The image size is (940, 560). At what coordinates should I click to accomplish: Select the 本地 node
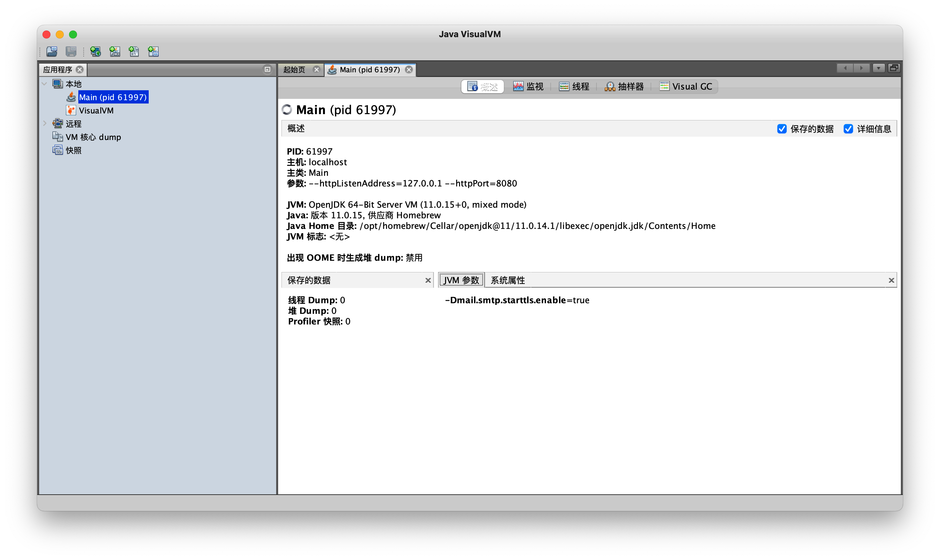point(73,84)
